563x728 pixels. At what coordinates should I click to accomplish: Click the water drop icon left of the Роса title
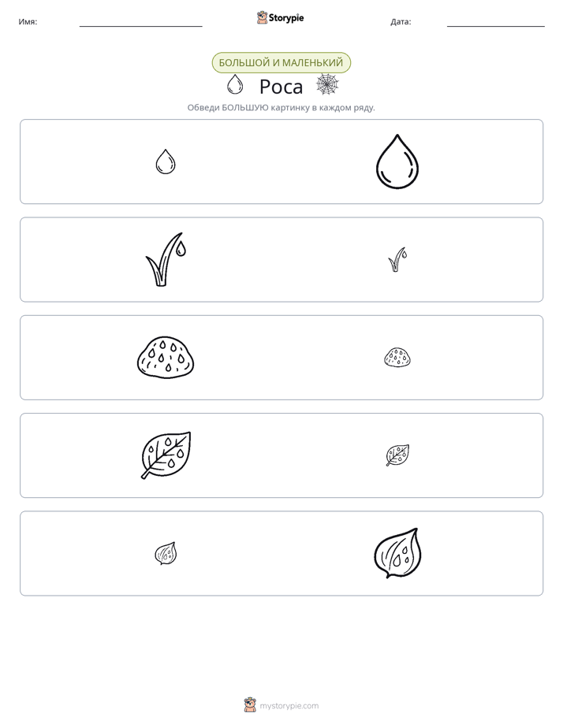click(235, 84)
